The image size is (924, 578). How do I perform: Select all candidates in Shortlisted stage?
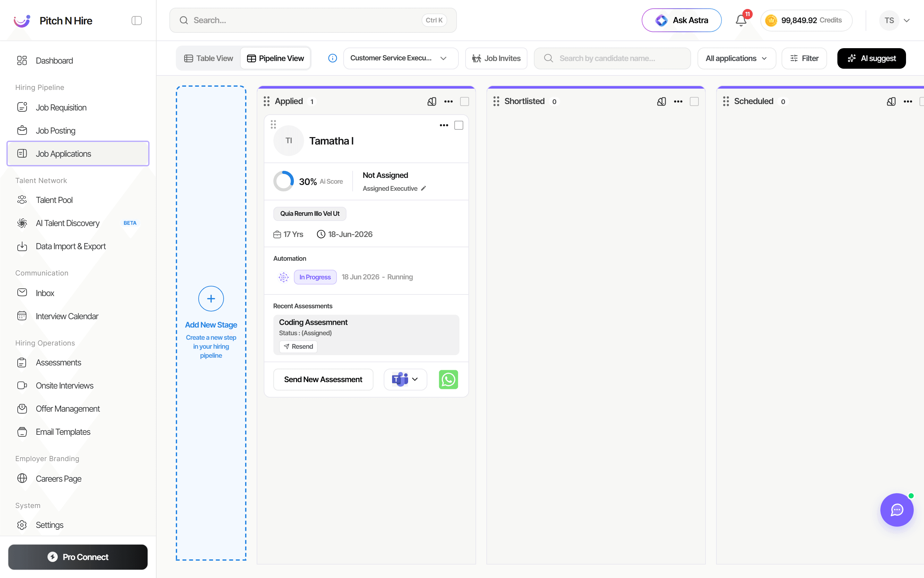tap(694, 101)
